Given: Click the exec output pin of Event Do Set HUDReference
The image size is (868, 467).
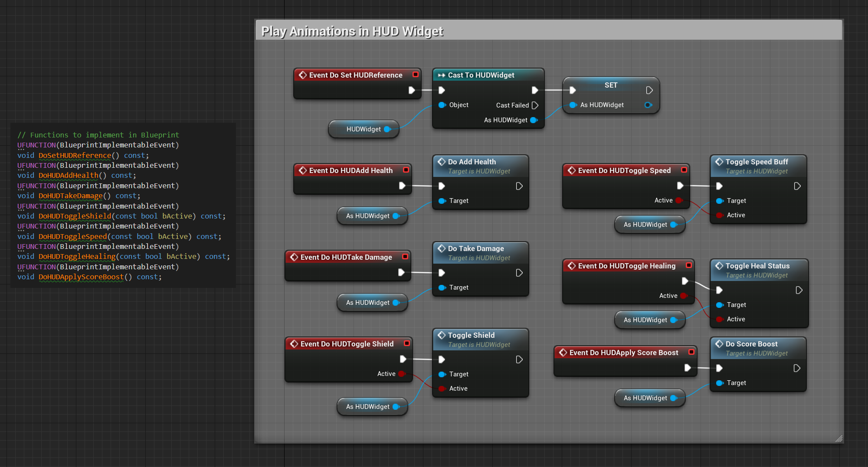Looking at the screenshot, I should point(412,90).
